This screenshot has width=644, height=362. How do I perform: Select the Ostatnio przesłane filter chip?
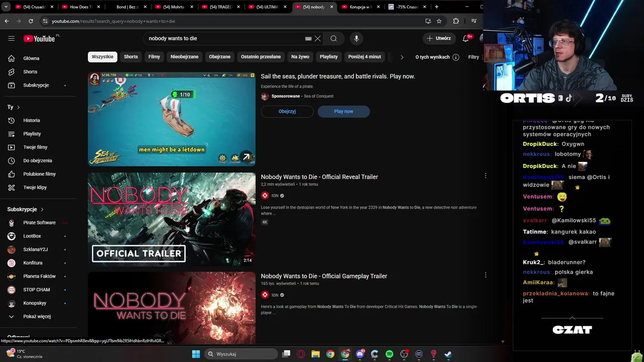tap(261, 57)
